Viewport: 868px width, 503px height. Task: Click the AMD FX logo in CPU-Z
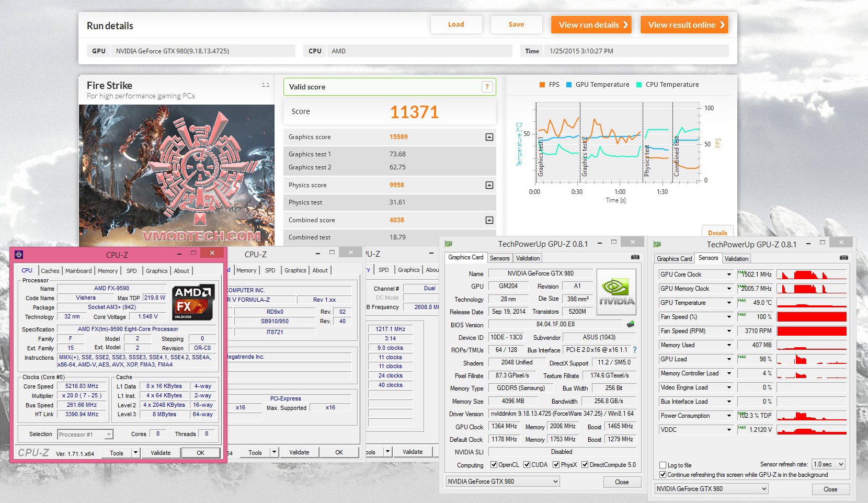pos(193,302)
